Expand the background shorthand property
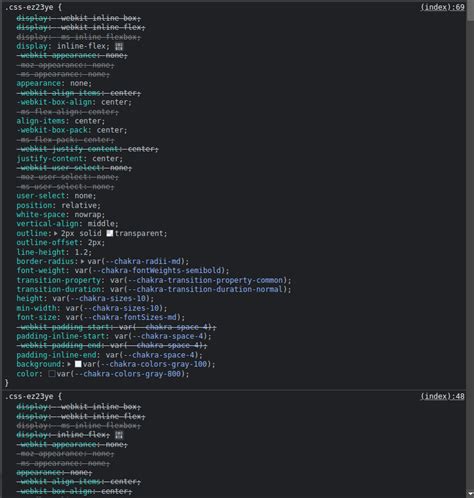 [69, 364]
